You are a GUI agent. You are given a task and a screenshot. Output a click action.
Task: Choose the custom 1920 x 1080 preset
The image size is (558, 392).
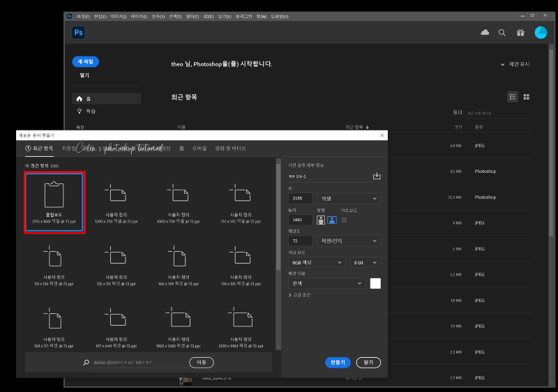tap(179, 327)
